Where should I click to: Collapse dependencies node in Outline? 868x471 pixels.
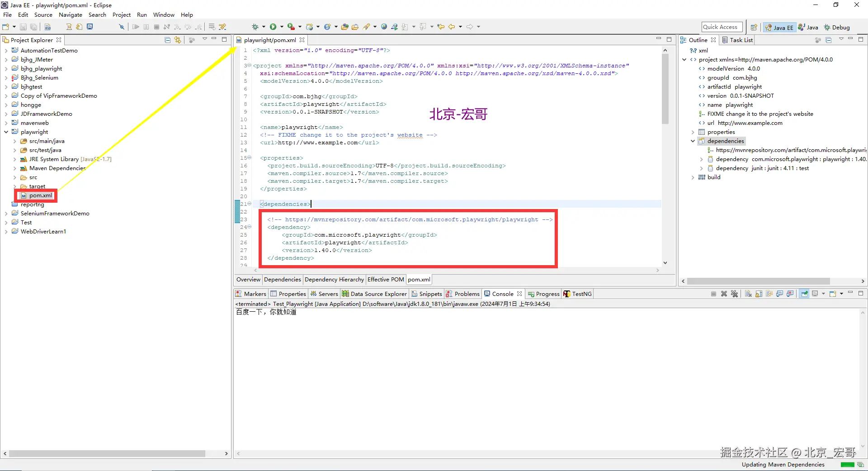(693, 141)
